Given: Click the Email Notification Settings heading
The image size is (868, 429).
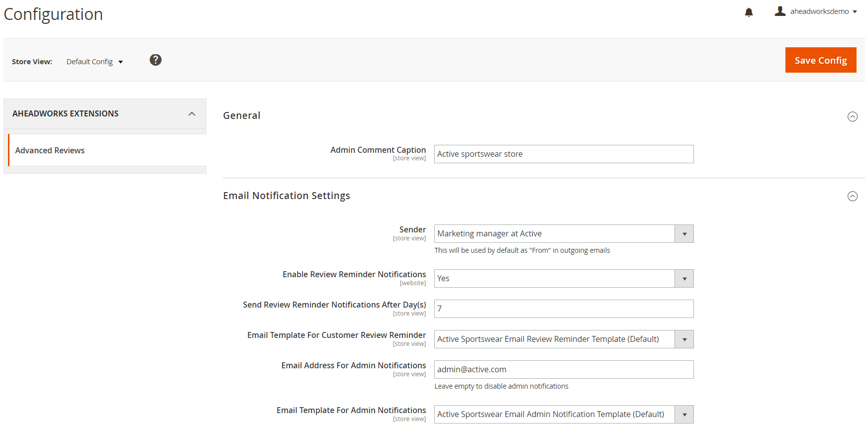Looking at the screenshot, I should click(287, 196).
